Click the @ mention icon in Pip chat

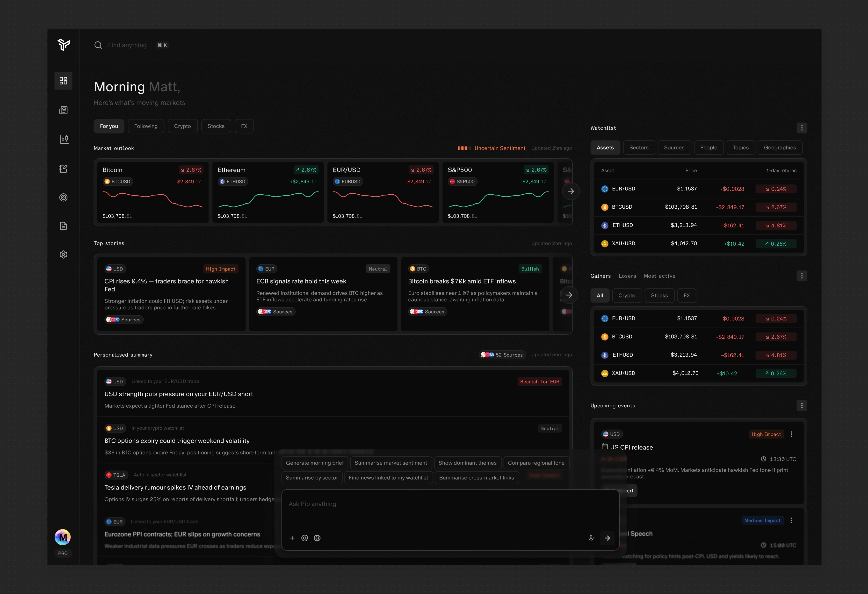click(305, 538)
